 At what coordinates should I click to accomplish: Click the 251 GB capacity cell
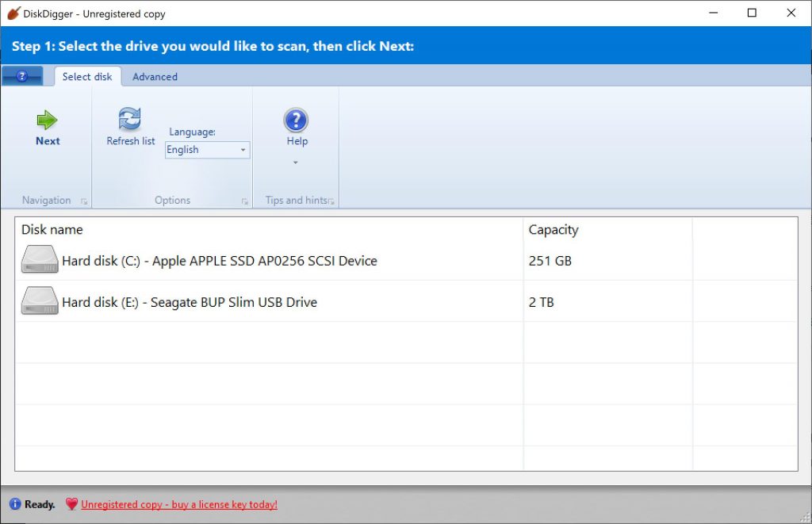click(x=550, y=261)
